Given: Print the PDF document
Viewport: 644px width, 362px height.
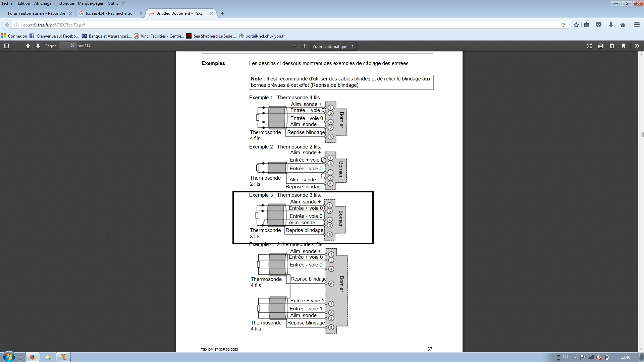Looking at the screenshot, I should point(601,46).
